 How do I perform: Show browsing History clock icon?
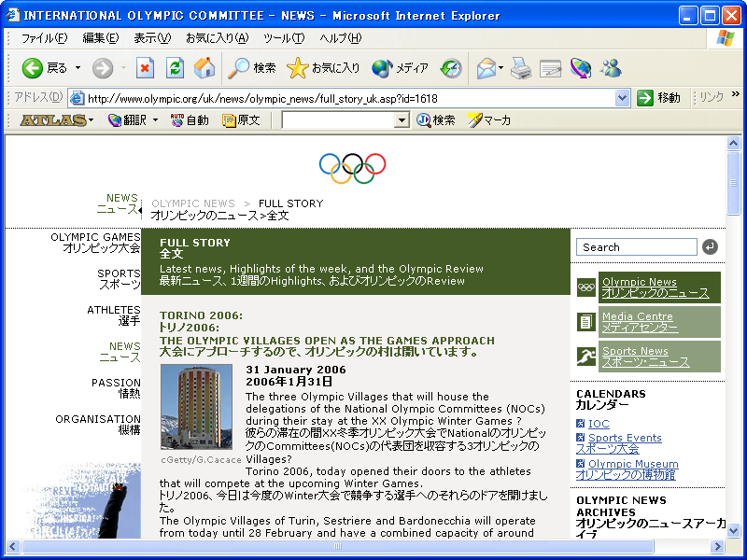tap(451, 68)
